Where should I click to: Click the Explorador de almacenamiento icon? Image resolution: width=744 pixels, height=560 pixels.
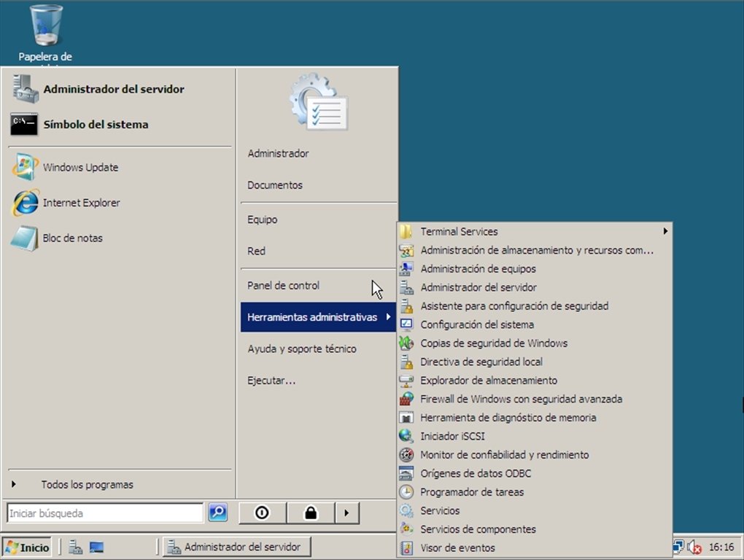pyautogui.click(x=406, y=380)
